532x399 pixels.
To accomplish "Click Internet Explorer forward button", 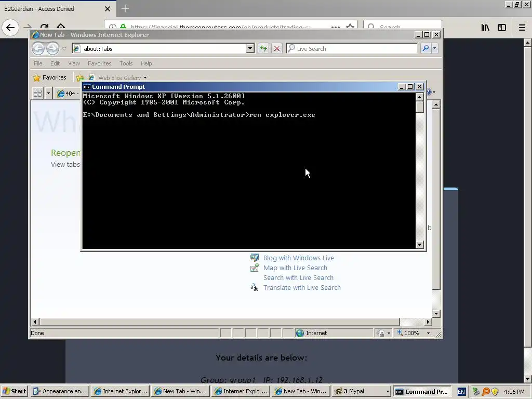I will [52, 48].
